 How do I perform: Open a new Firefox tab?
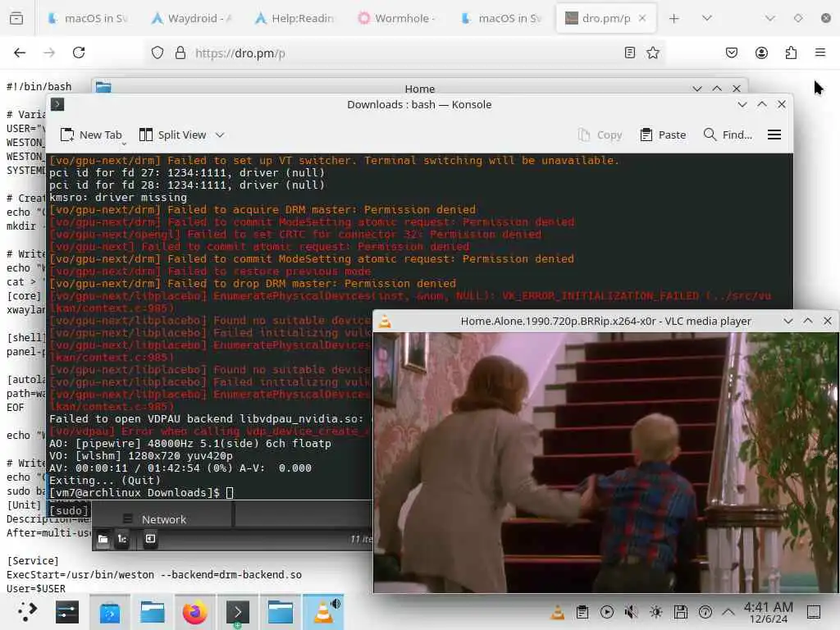[674, 18]
